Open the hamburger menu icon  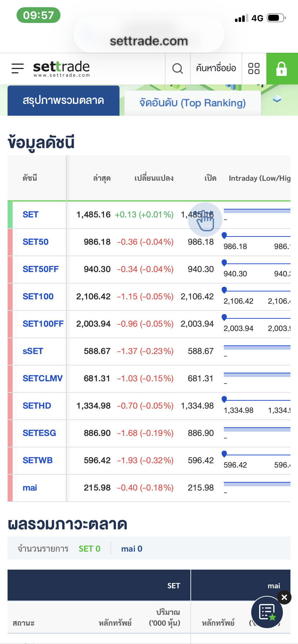pos(17,68)
